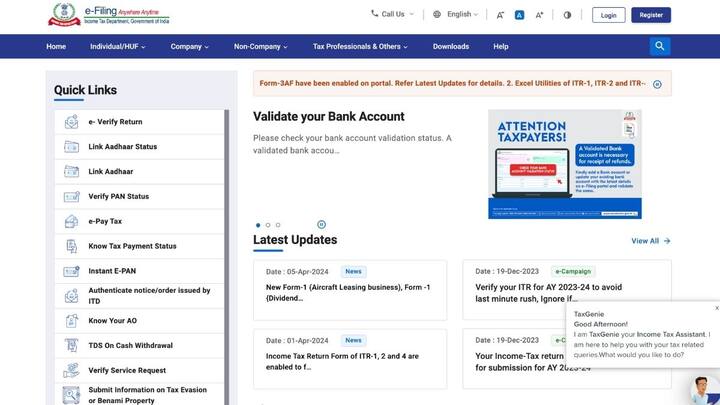Open the e-Verify Return quick link
Image resolution: width=720 pixels, height=405 pixels.
point(139,122)
